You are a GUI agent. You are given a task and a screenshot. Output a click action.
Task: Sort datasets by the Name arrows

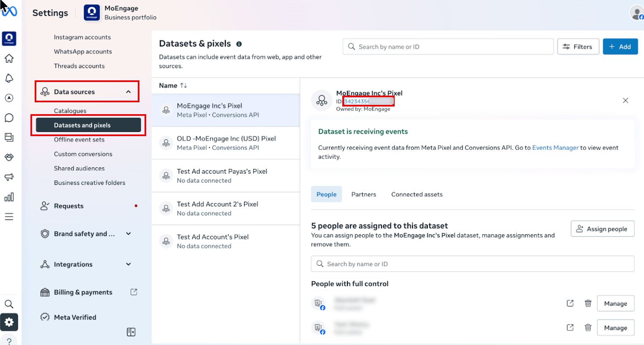click(x=183, y=85)
